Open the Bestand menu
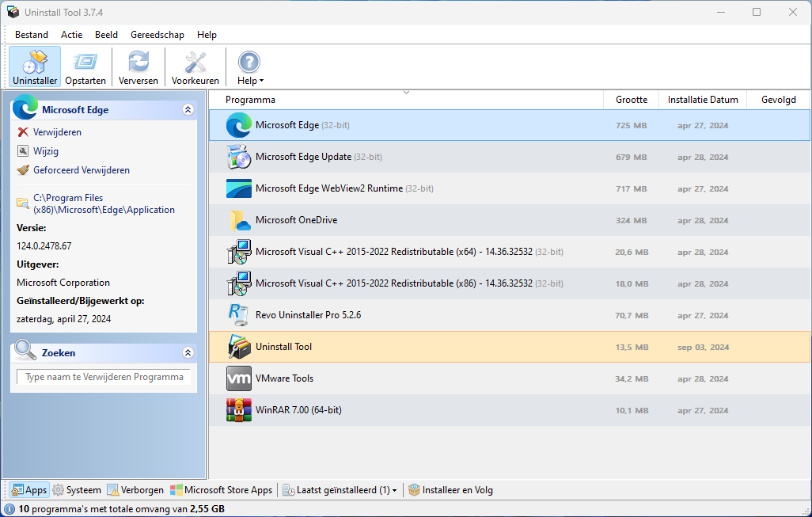Screen dimensions: 812x517 point(32,35)
